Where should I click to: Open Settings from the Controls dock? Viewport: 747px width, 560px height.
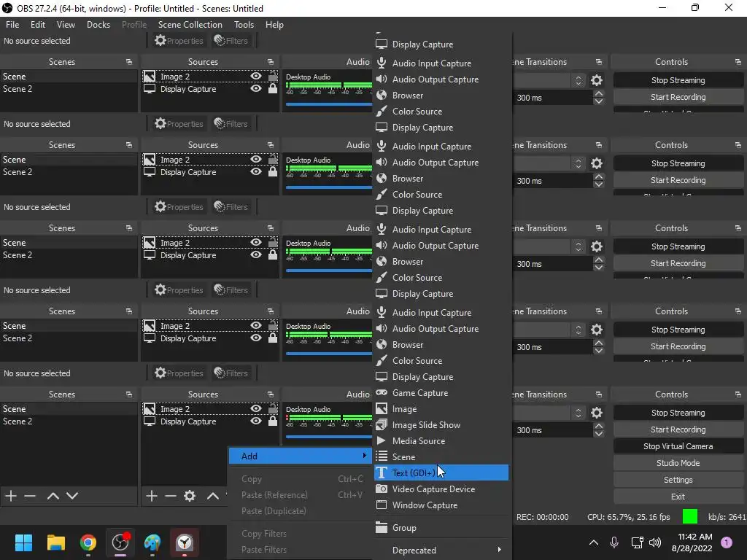tap(678, 480)
